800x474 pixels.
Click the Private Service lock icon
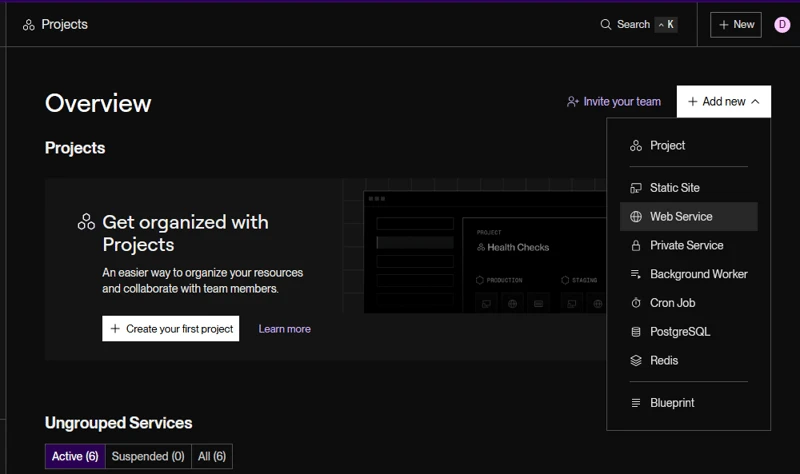pos(636,245)
